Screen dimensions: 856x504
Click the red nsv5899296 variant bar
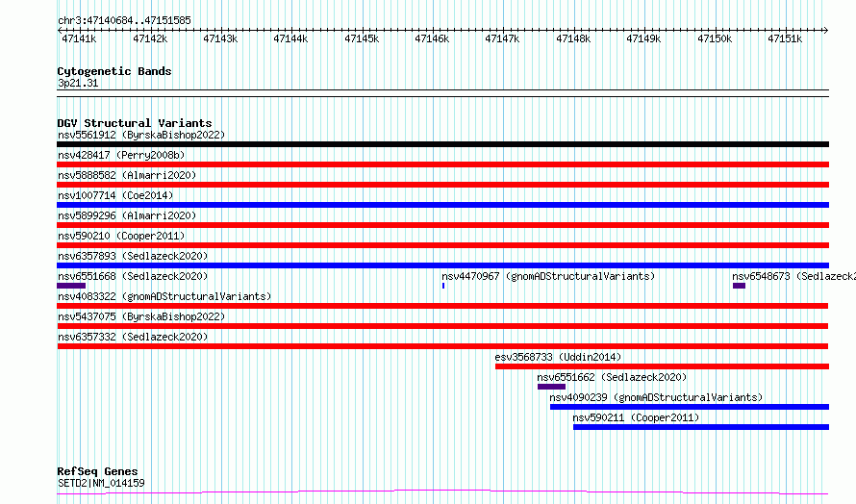pos(442,225)
